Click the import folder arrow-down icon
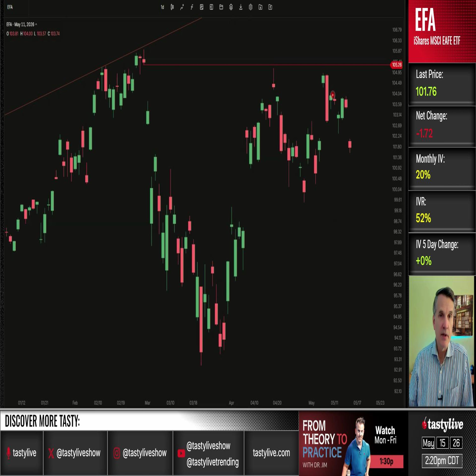Viewport: 476px width, 476px height. 260,7
